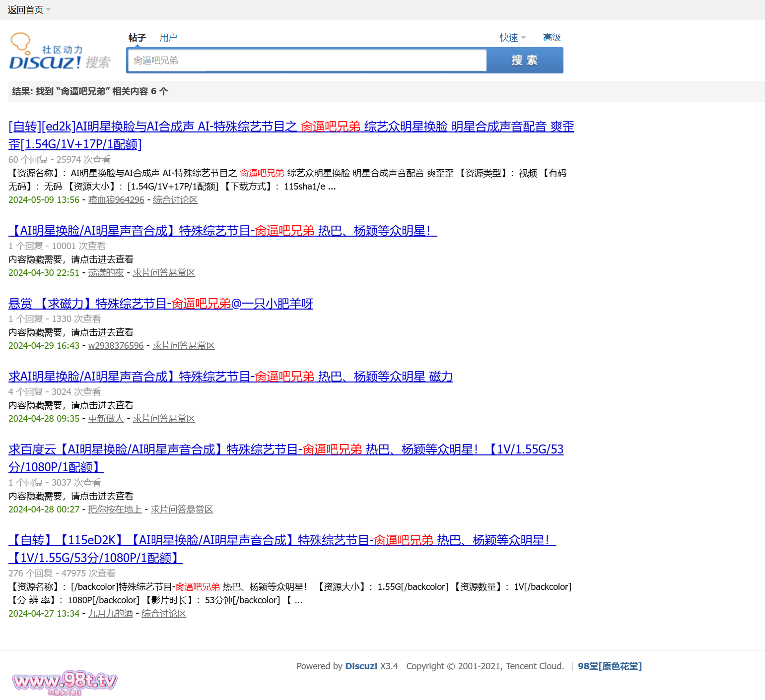Open 综合讨论区 link beside 九月九的酒
The width and height of the screenshot is (765, 700).
[164, 614]
